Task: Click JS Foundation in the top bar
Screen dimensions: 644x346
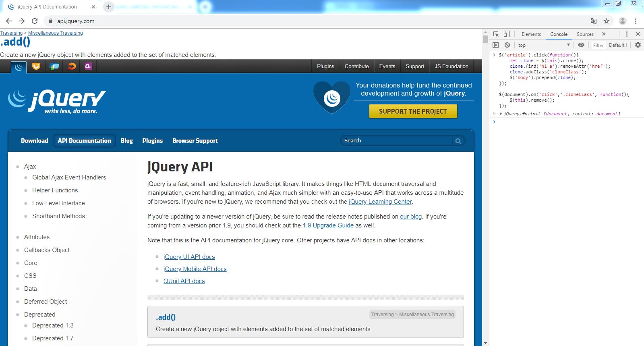Action: pyautogui.click(x=451, y=67)
